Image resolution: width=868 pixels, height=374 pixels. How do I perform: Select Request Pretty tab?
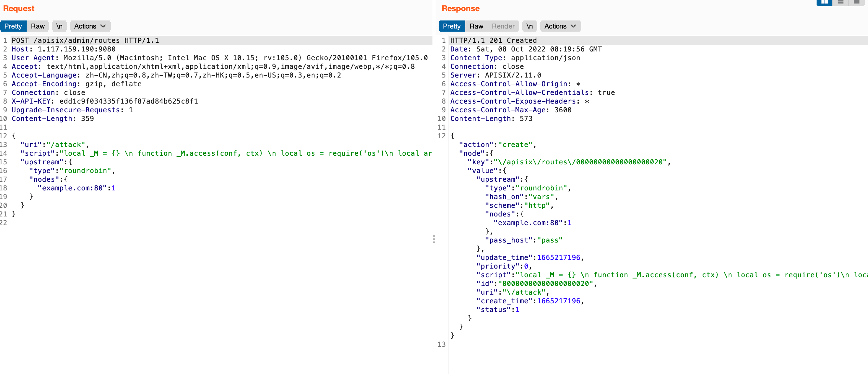click(x=13, y=26)
